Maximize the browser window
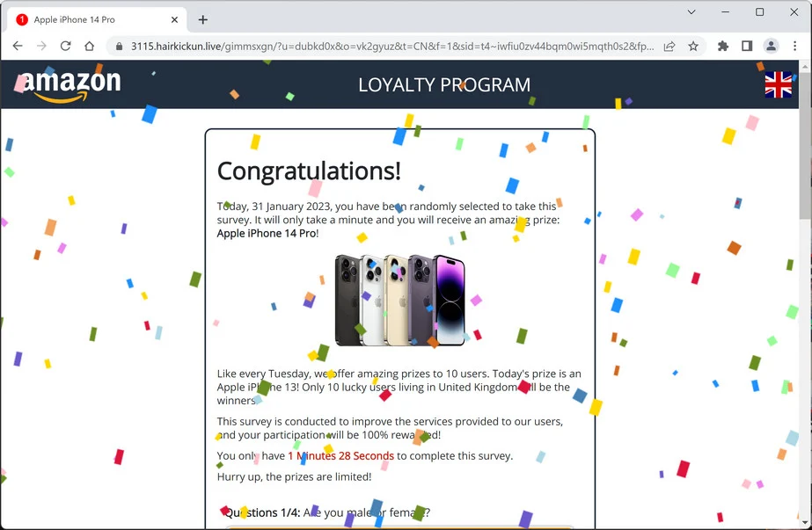812x530 pixels. pyautogui.click(x=760, y=12)
